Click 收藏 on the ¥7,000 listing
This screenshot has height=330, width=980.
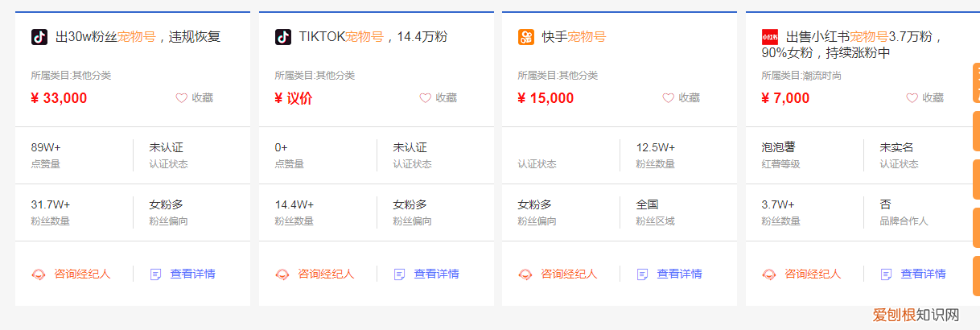click(933, 98)
